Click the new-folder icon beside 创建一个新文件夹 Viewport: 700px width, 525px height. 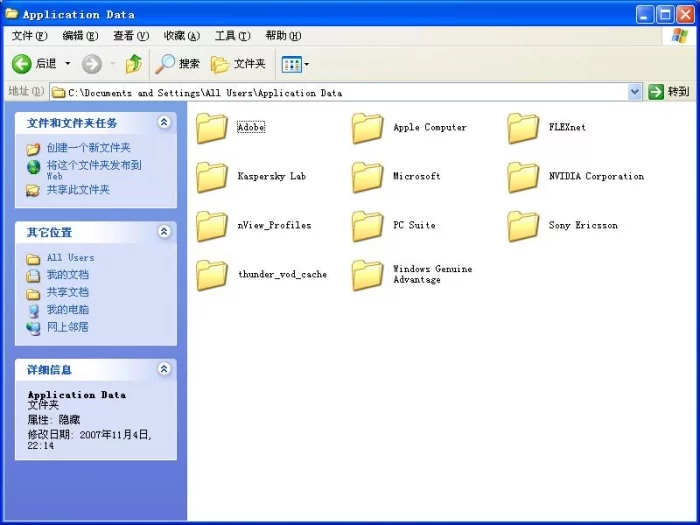coord(33,149)
